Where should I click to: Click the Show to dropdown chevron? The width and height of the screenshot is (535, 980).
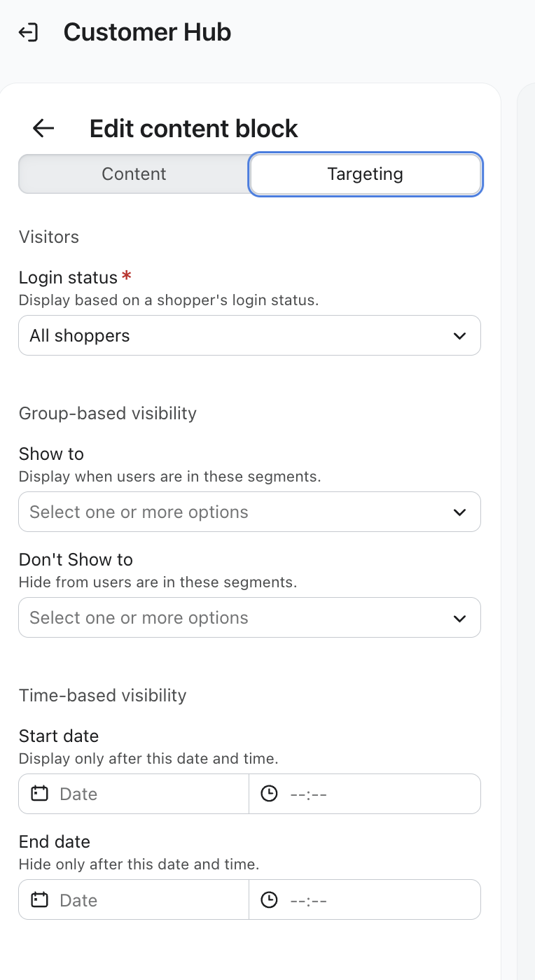pos(459,512)
